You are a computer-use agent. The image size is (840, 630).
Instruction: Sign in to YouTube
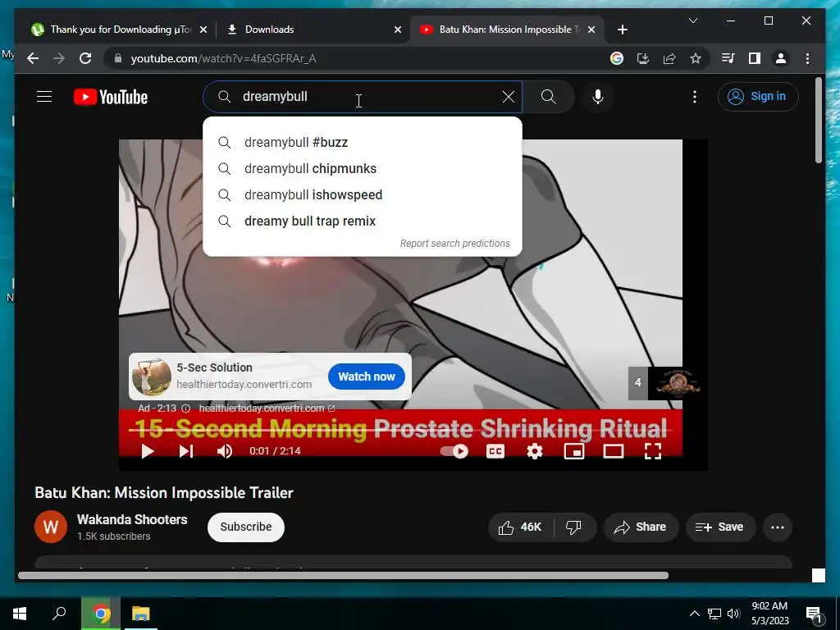[757, 97]
